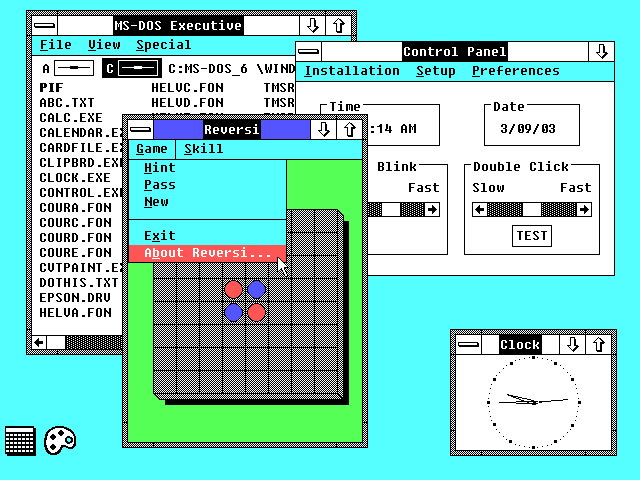Select ABC.TXT in the file list
Image resolution: width=640 pixels, height=480 pixels.
(67, 102)
